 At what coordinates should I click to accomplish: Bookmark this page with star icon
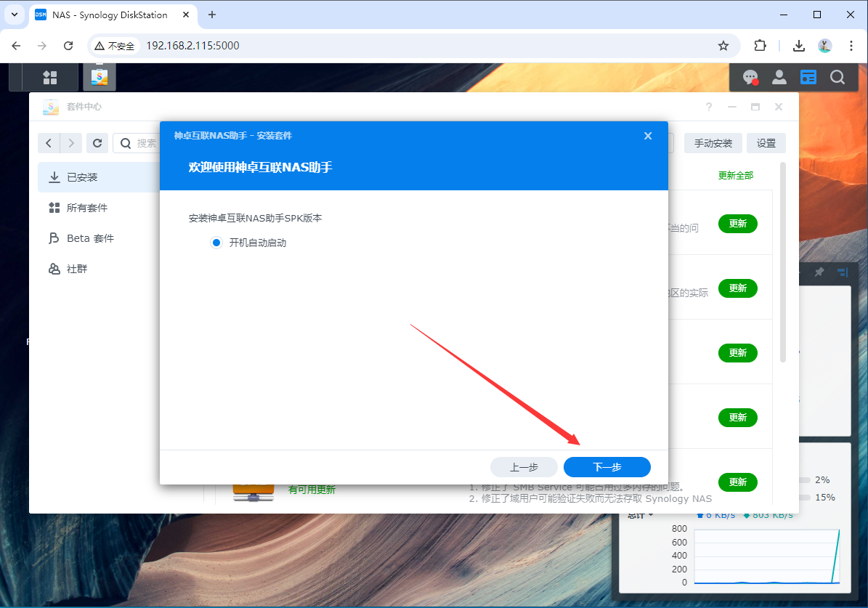pyautogui.click(x=723, y=46)
